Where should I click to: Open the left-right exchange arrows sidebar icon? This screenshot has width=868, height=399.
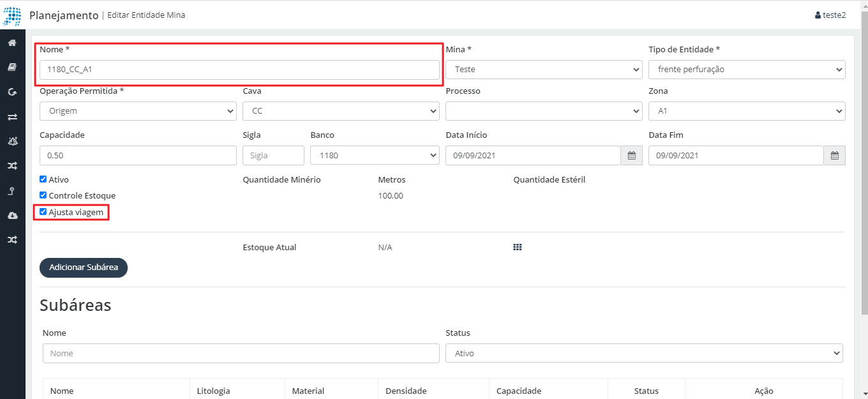pos(12,117)
